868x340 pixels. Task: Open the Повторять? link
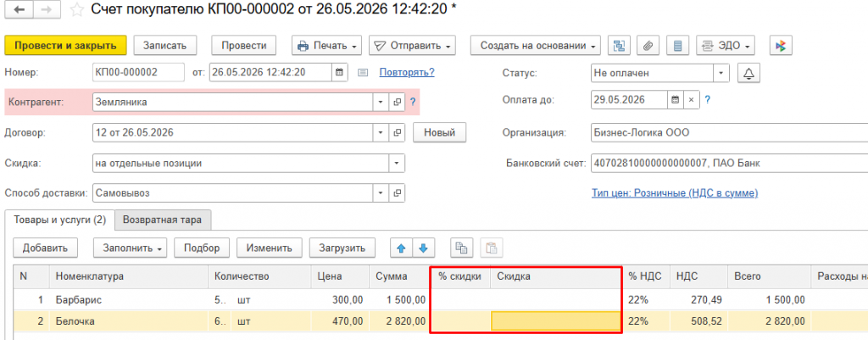pos(407,73)
